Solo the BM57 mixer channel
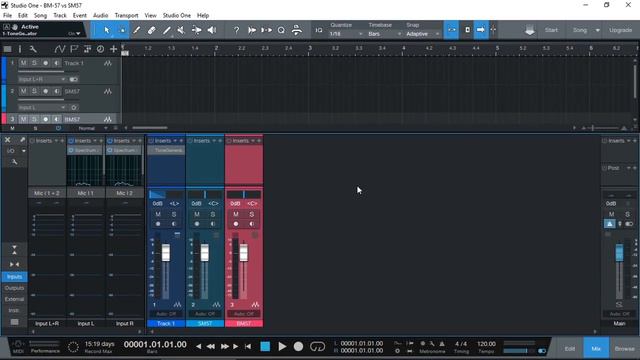The image size is (640, 360). 252,214
